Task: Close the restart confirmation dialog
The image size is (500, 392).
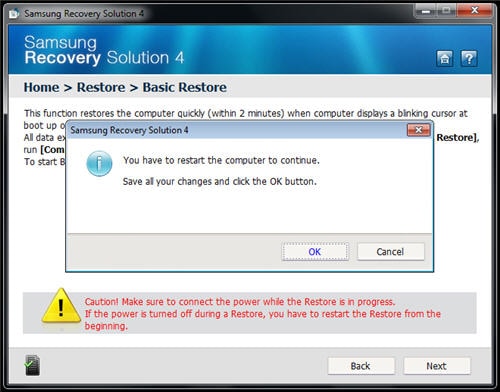Action: 419,130
